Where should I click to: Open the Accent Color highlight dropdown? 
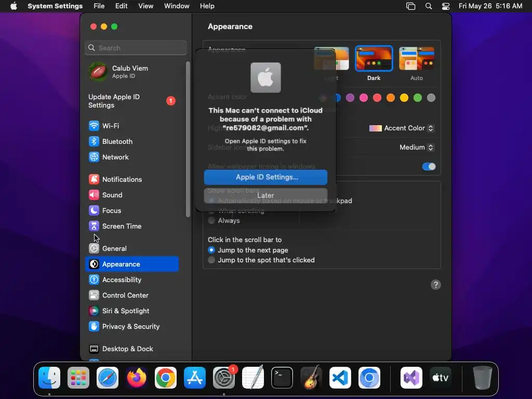pos(402,128)
